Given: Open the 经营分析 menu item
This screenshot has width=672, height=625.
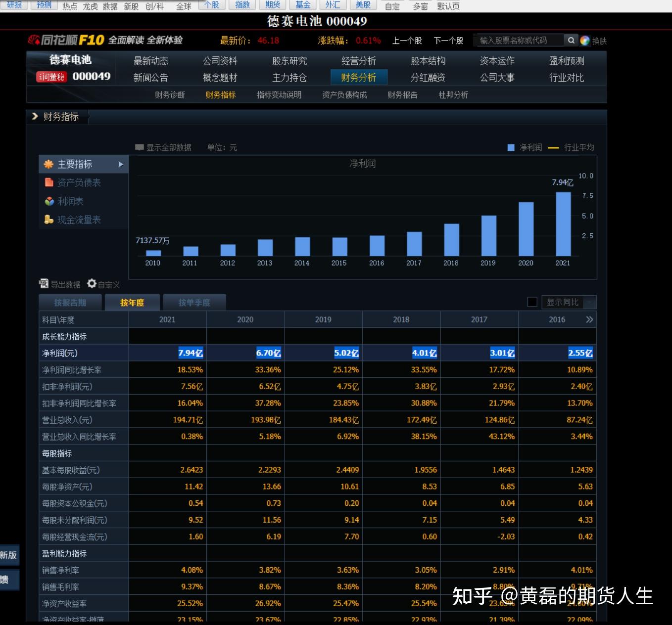Looking at the screenshot, I should click(359, 61).
